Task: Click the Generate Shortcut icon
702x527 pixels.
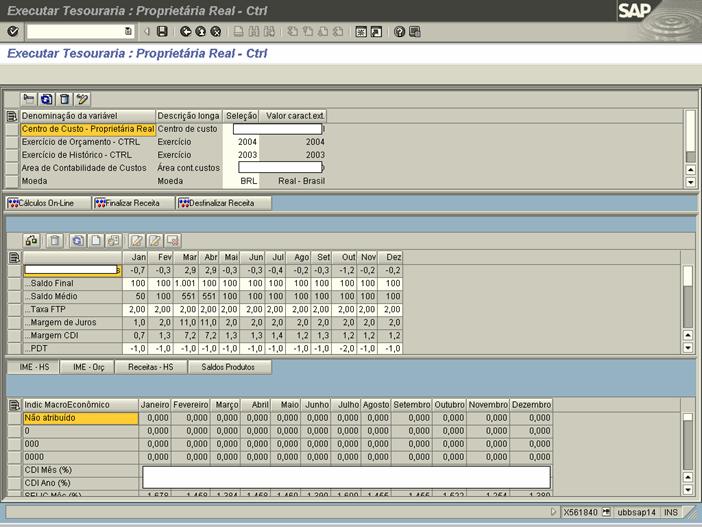Action: (377, 31)
